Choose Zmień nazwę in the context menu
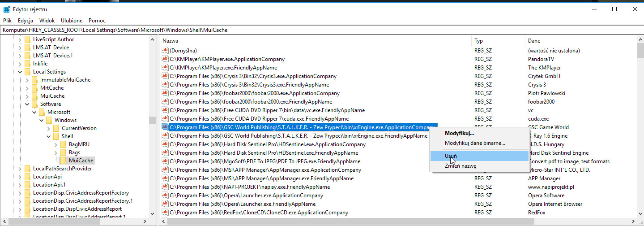 tap(479, 166)
